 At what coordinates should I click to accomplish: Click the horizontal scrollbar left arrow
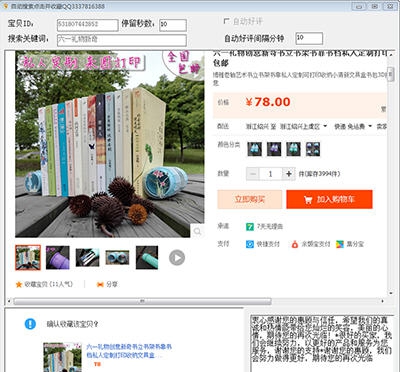(9, 301)
